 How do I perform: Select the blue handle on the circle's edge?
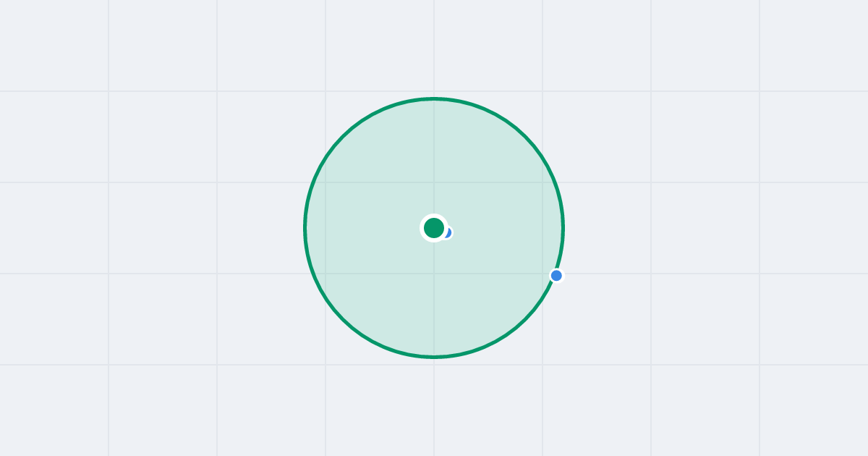coord(556,276)
